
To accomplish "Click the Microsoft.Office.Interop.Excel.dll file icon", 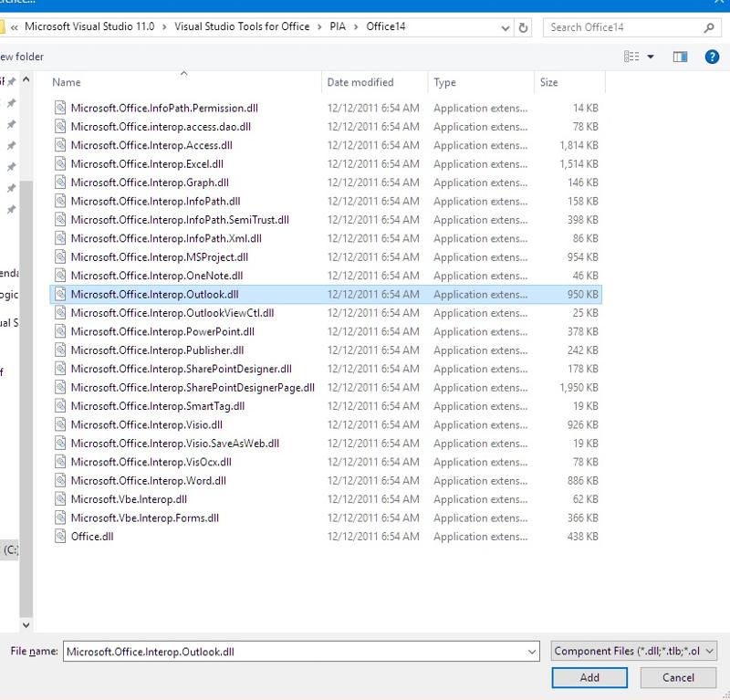I will point(60,164).
